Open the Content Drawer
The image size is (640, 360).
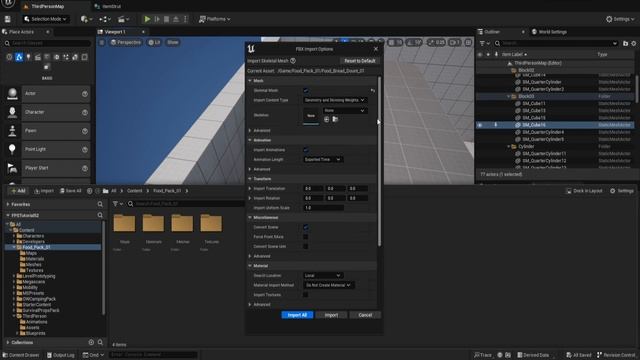coord(21,355)
